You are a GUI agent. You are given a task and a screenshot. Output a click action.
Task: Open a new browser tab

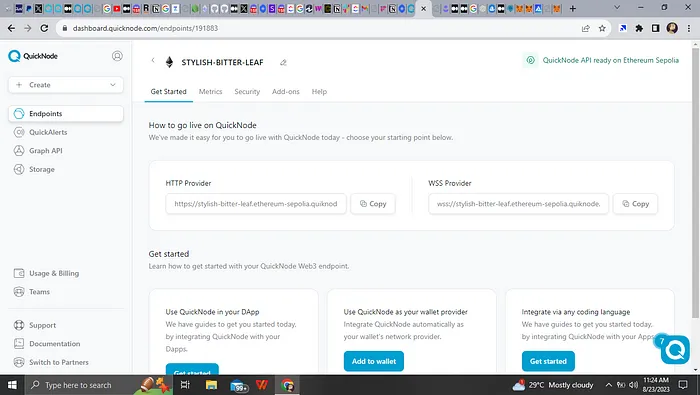click(572, 8)
